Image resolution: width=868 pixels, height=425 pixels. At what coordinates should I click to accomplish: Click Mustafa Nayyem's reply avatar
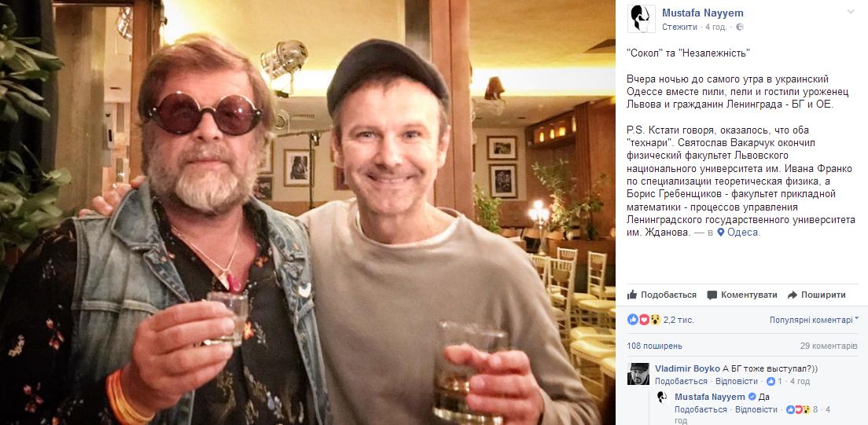662,397
